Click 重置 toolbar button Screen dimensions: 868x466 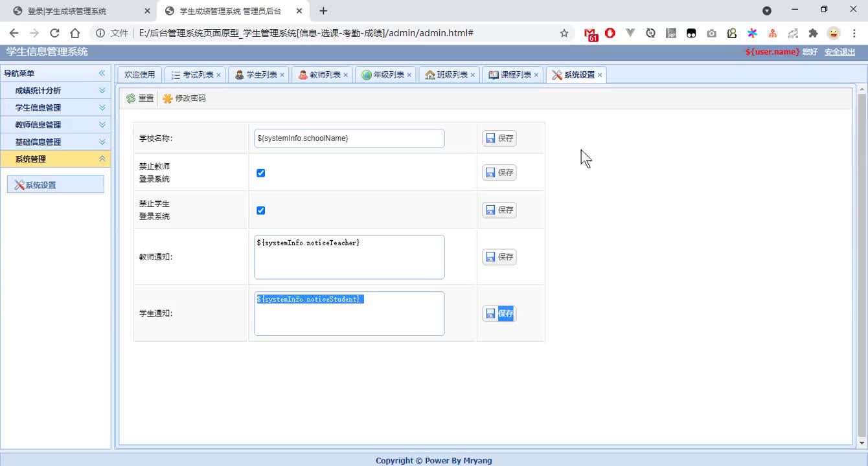140,98
